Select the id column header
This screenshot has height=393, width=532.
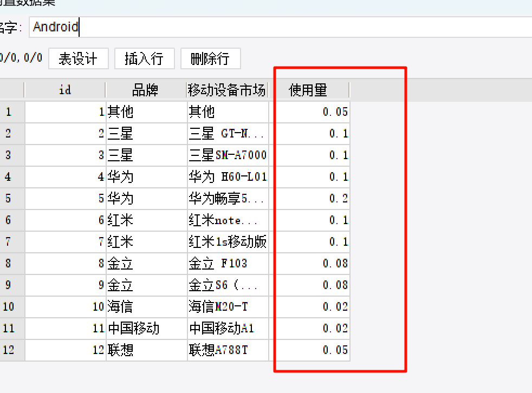coord(65,90)
